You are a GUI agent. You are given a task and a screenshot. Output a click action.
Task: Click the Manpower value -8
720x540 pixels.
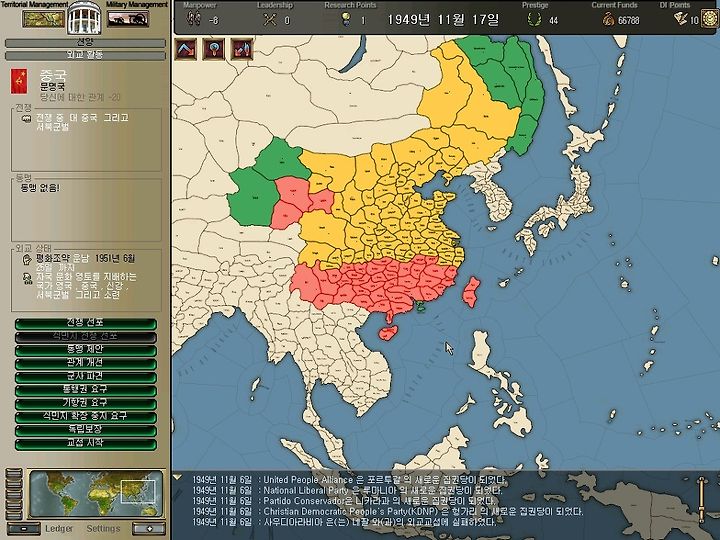click(214, 21)
